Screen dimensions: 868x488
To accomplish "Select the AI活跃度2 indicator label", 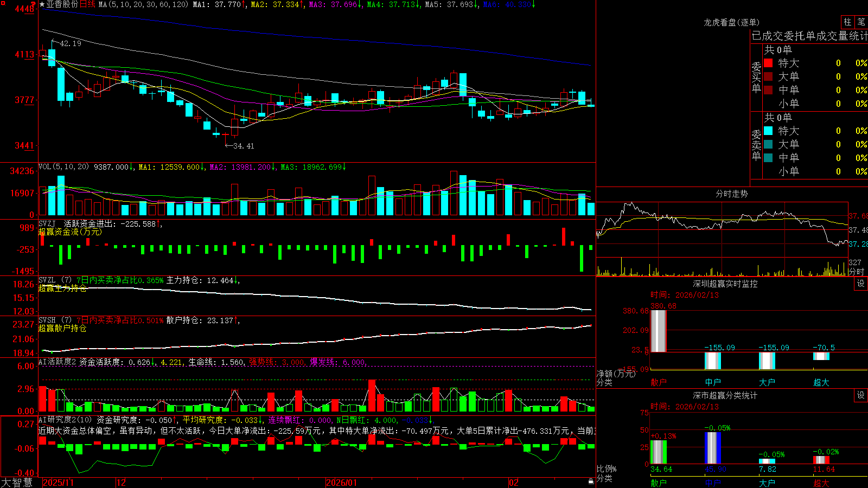I will (58, 362).
